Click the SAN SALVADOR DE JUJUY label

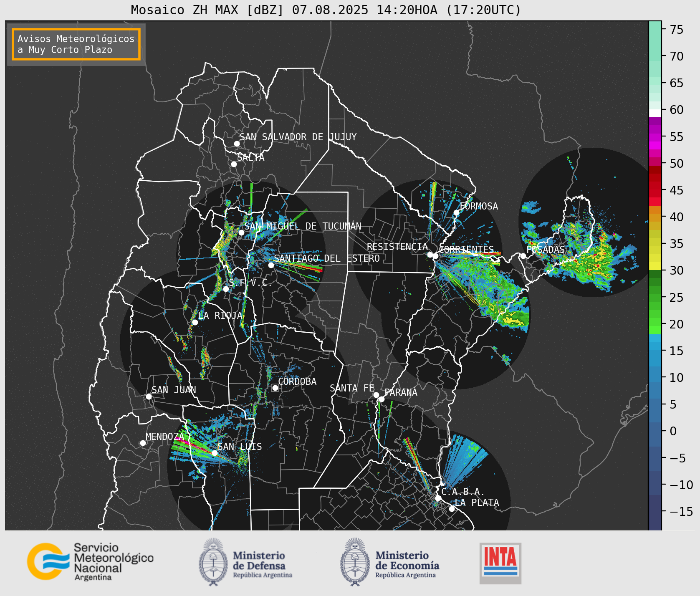[298, 137]
